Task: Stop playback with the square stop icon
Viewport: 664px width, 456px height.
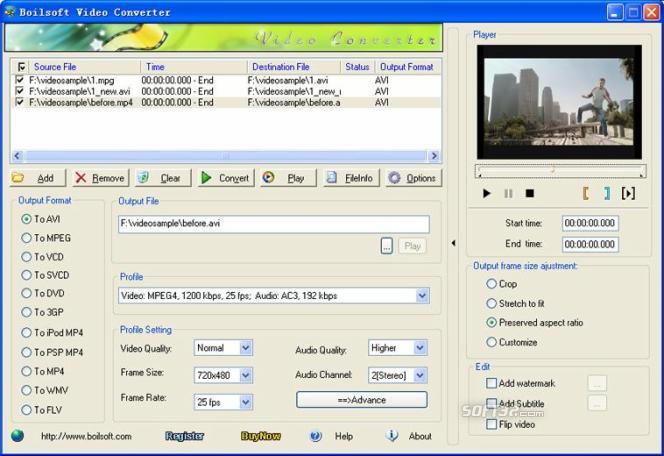Action: tap(529, 193)
